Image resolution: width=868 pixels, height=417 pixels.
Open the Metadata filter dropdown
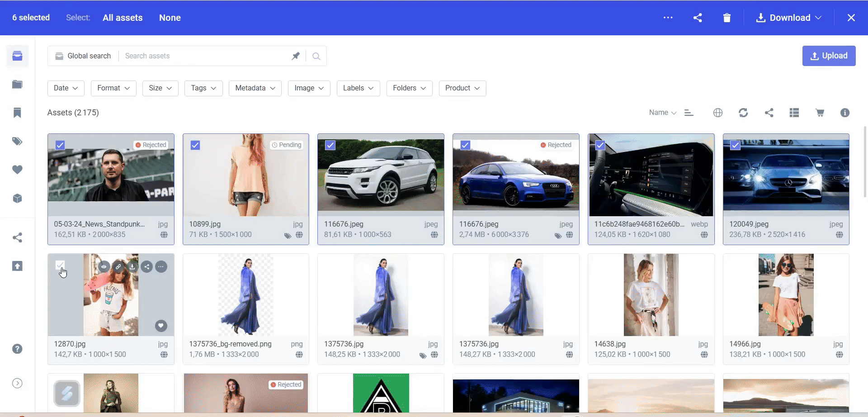click(x=255, y=88)
